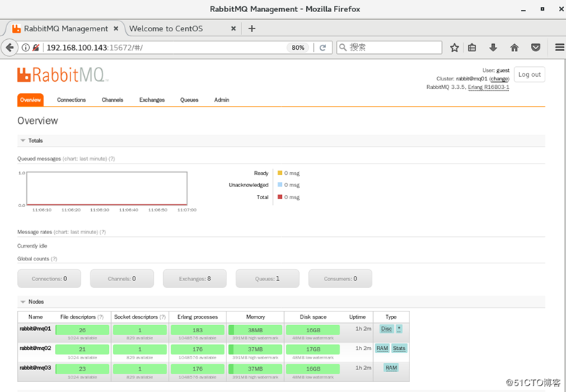The height and width of the screenshot is (392, 566).
Task: Click the Unacknowledged blue color swatch
Action: 280,185
